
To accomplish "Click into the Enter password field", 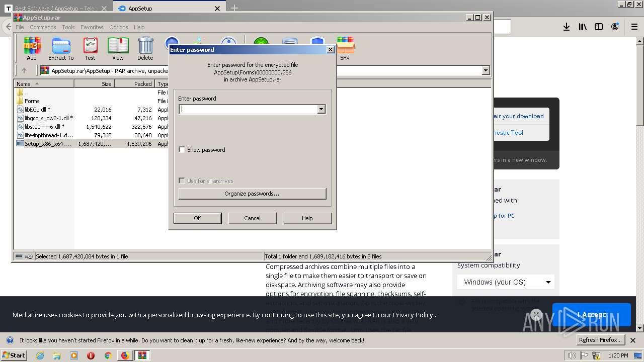I will [248, 109].
